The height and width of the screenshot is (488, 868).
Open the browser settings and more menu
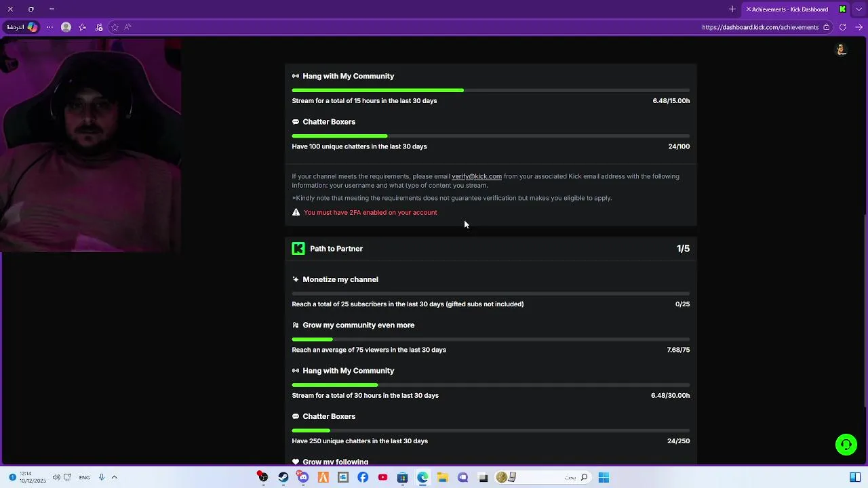(x=50, y=27)
